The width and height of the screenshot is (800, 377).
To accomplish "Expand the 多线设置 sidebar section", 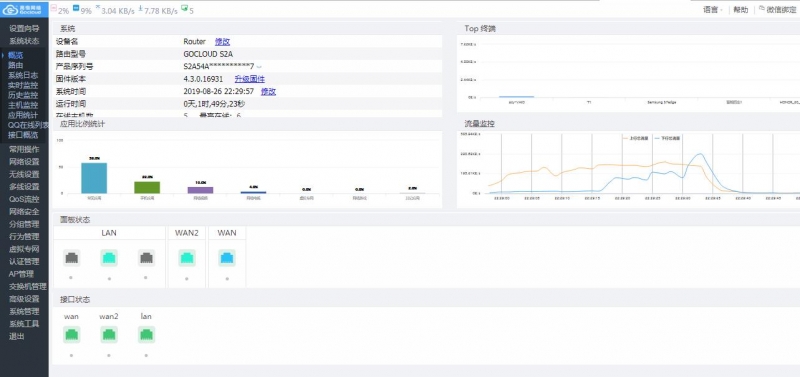I will [24, 187].
